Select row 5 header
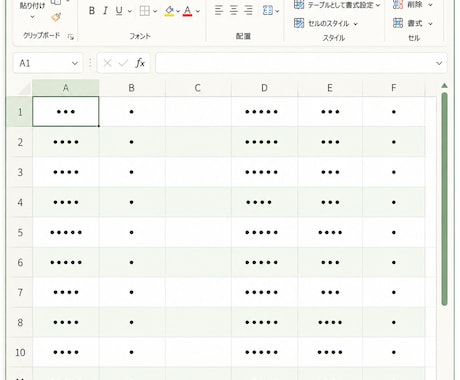 (20, 232)
